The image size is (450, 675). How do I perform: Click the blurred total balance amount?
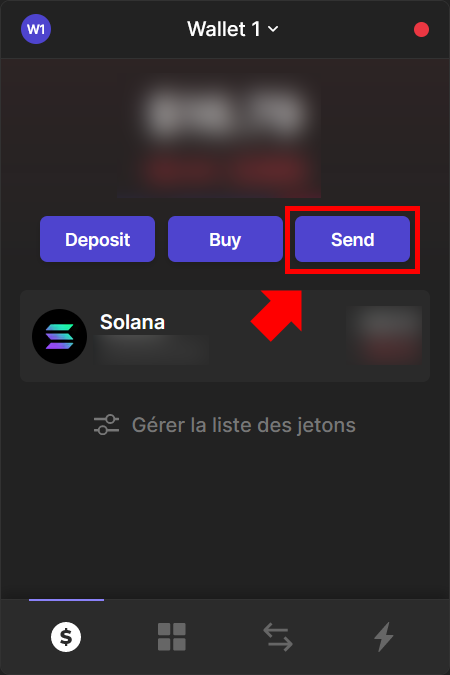pos(224,114)
